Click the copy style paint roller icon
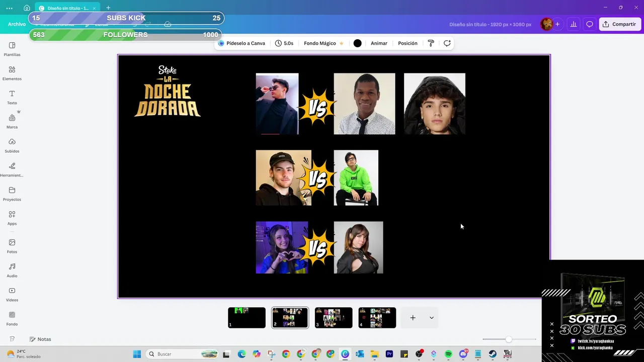Image resolution: width=644 pixels, height=362 pixels. coord(431,43)
